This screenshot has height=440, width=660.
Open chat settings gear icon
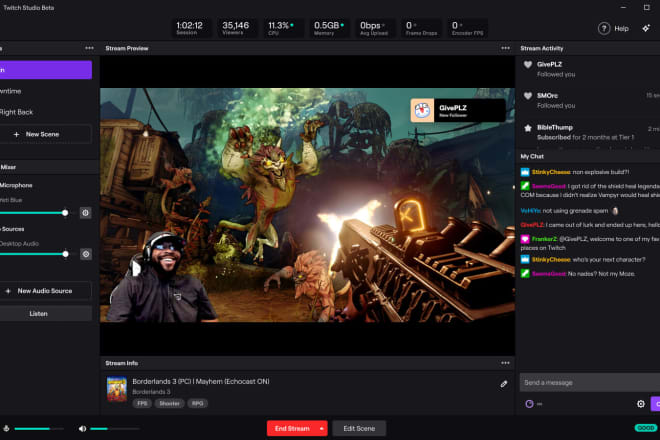point(641,404)
